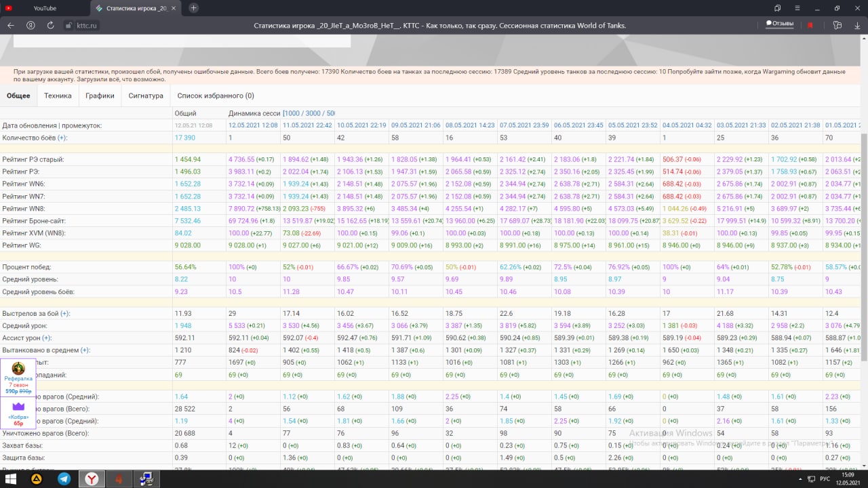This screenshot has width=868, height=488.
Task: Open the Графики tab
Action: 100,96
